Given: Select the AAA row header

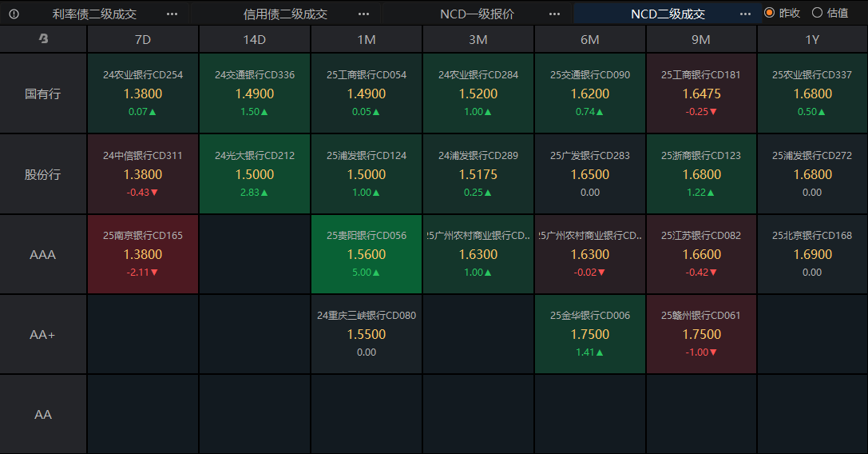Looking at the screenshot, I should pos(43,254).
